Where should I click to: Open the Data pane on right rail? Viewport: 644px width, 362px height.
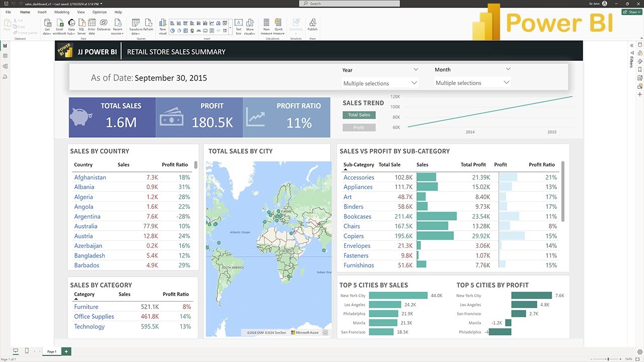click(640, 44)
